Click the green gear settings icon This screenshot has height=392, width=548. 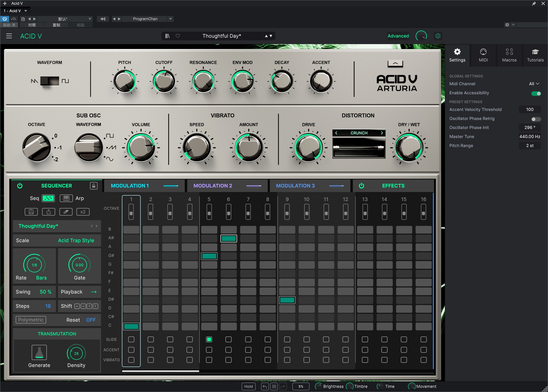click(x=438, y=36)
